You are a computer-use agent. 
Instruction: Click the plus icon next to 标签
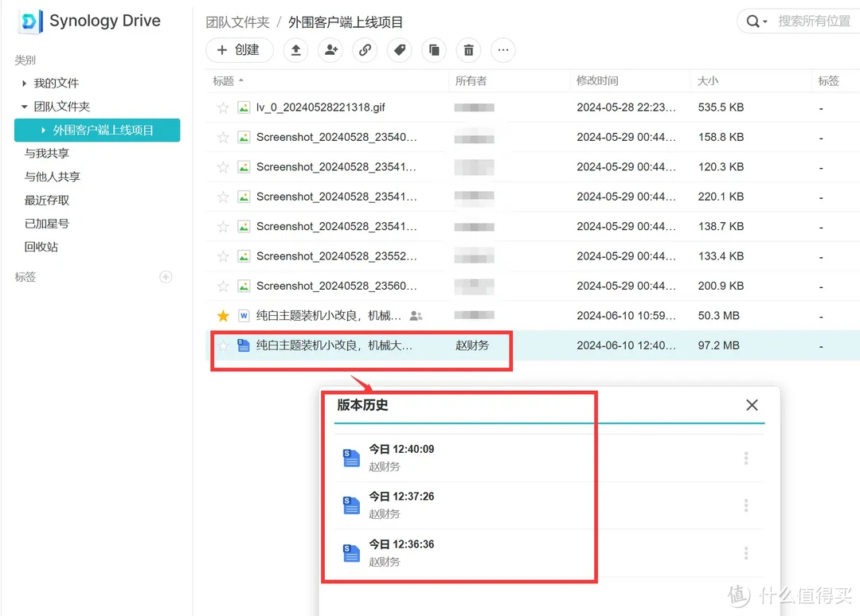click(x=166, y=277)
